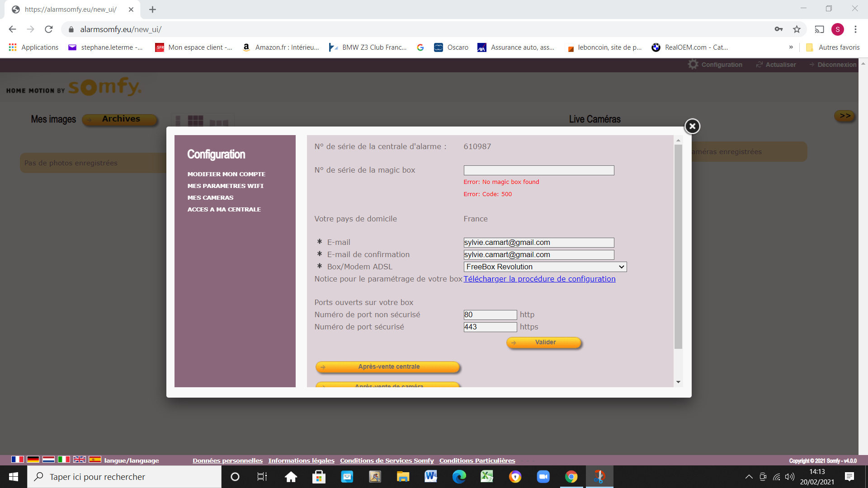The image size is (868, 488).
Task: Select the French flag language icon
Action: point(18,460)
